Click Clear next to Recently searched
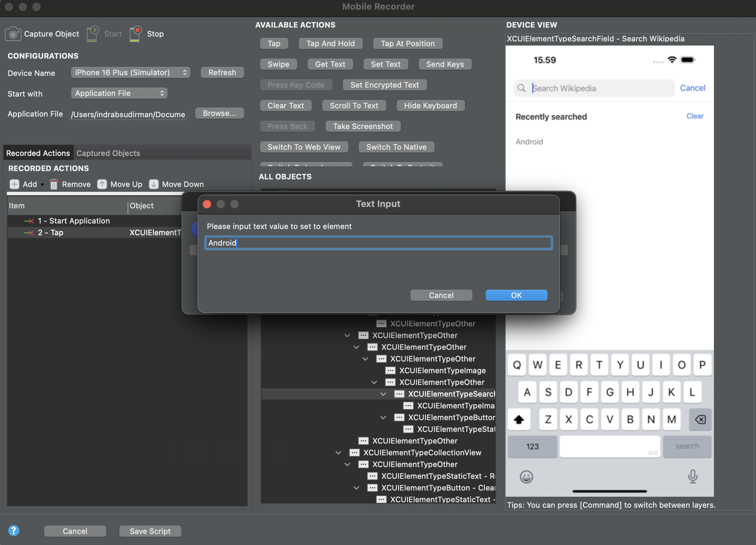 [x=695, y=116]
